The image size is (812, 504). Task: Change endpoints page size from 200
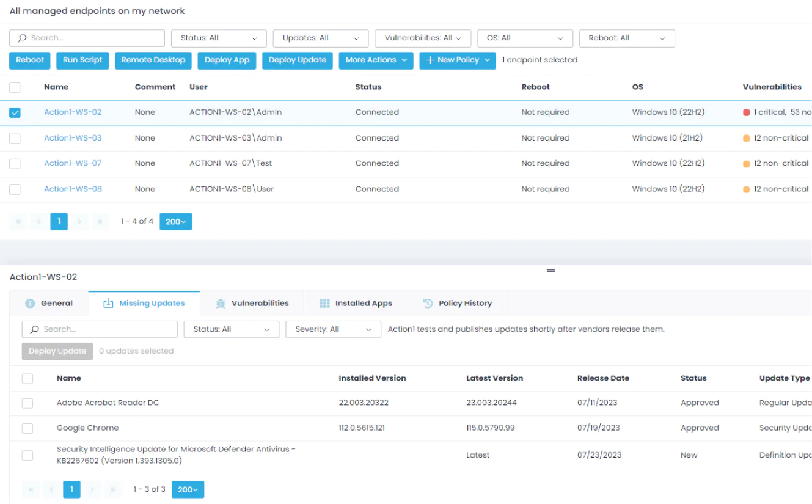[x=176, y=222]
